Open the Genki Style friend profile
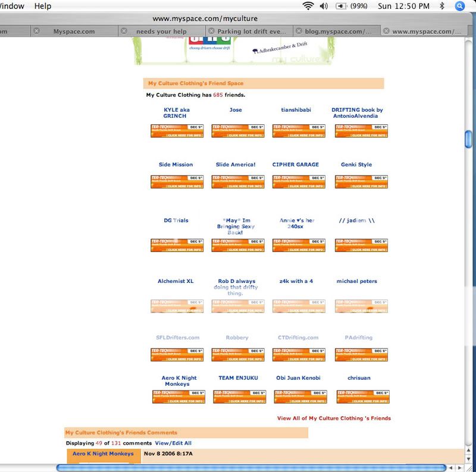The width and height of the screenshot is (476, 472). [356, 165]
